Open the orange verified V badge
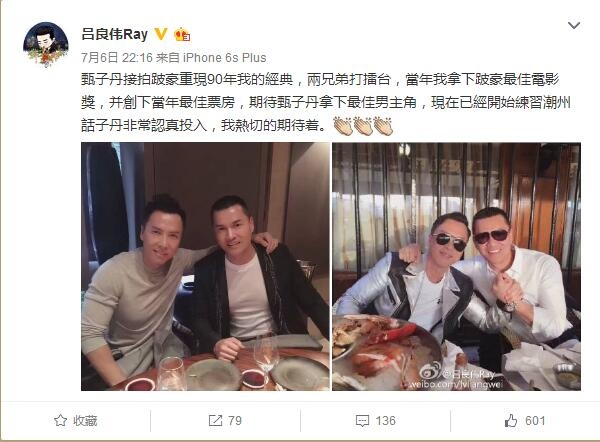The image size is (600, 442). click(161, 34)
